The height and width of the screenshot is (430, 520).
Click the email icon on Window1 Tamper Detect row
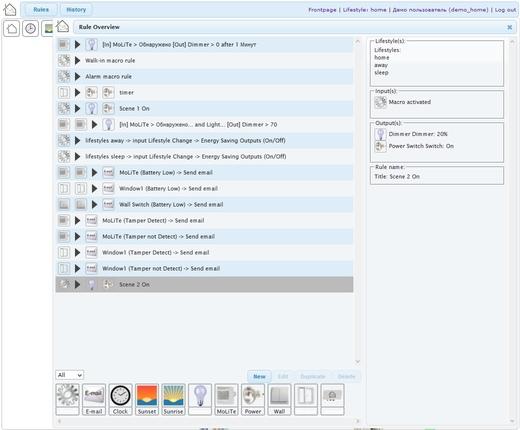[x=91, y=252]
